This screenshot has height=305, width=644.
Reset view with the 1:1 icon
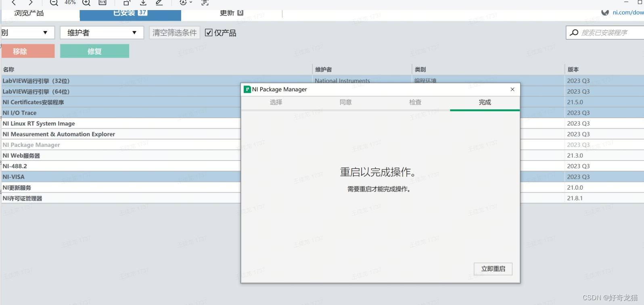point(102,2)
